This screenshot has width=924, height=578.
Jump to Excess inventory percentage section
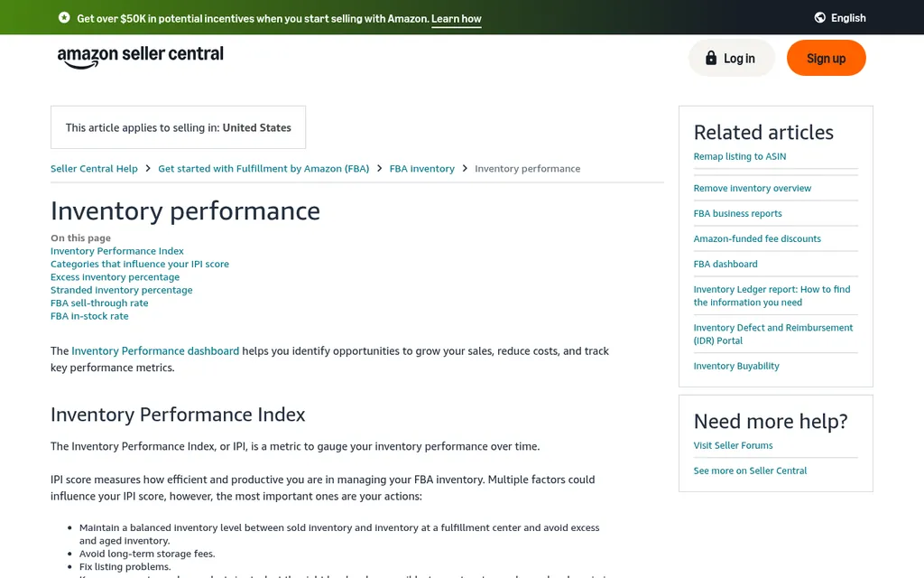point(115,276)
